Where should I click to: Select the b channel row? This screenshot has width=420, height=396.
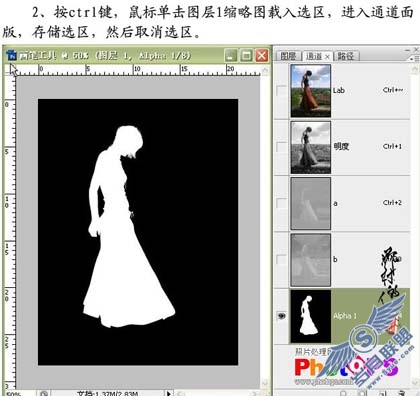pos(342,260)
